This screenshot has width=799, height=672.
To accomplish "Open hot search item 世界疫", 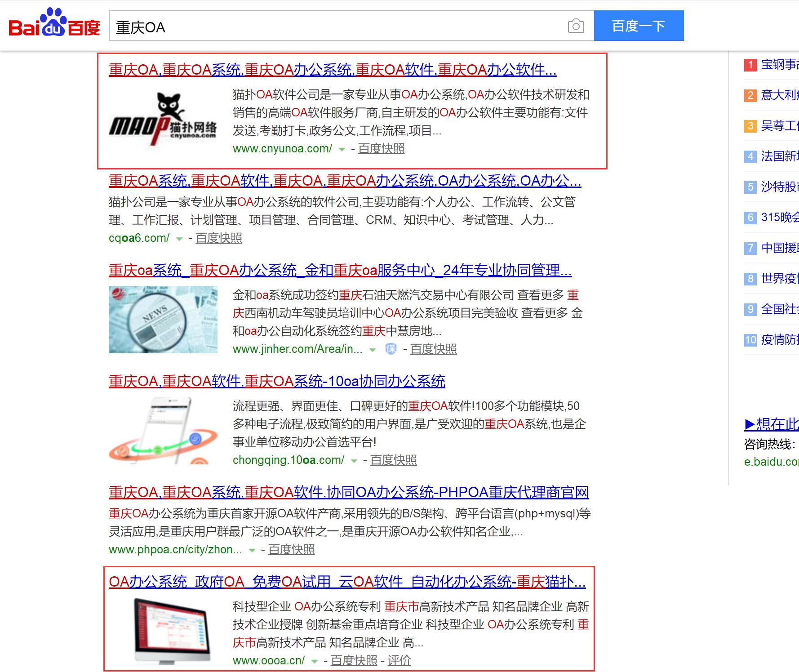I will (x=780, y=279).
